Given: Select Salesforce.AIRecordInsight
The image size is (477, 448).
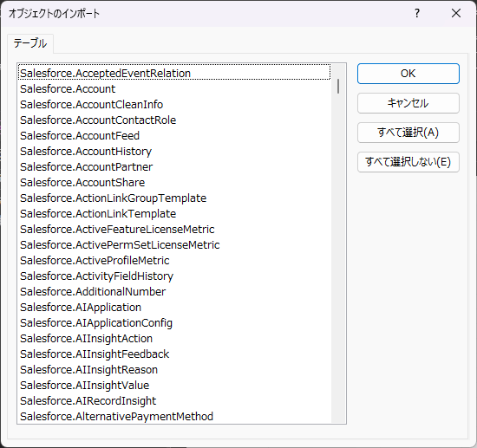Looking at the screenshot, I should point(174,401).
